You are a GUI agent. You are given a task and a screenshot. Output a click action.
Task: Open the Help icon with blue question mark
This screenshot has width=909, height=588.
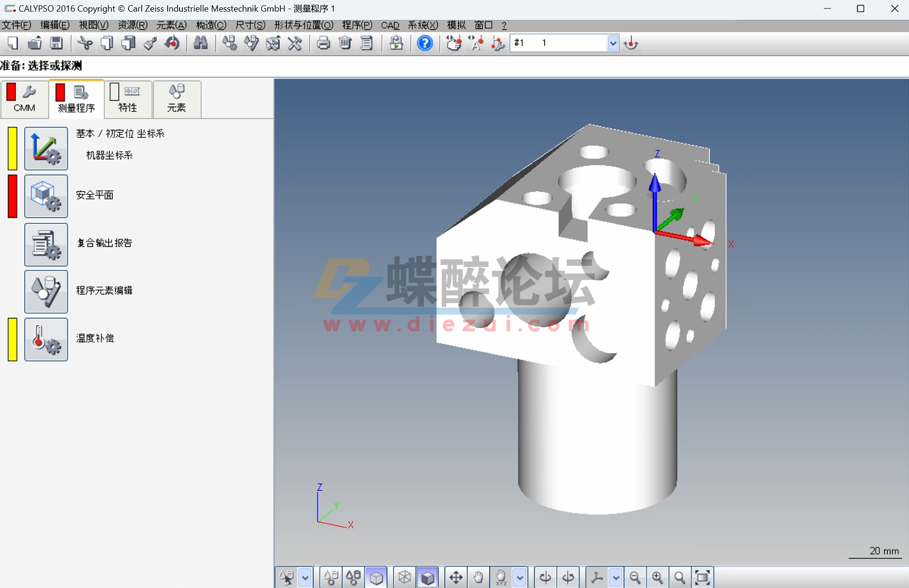(x=425, y=43)
